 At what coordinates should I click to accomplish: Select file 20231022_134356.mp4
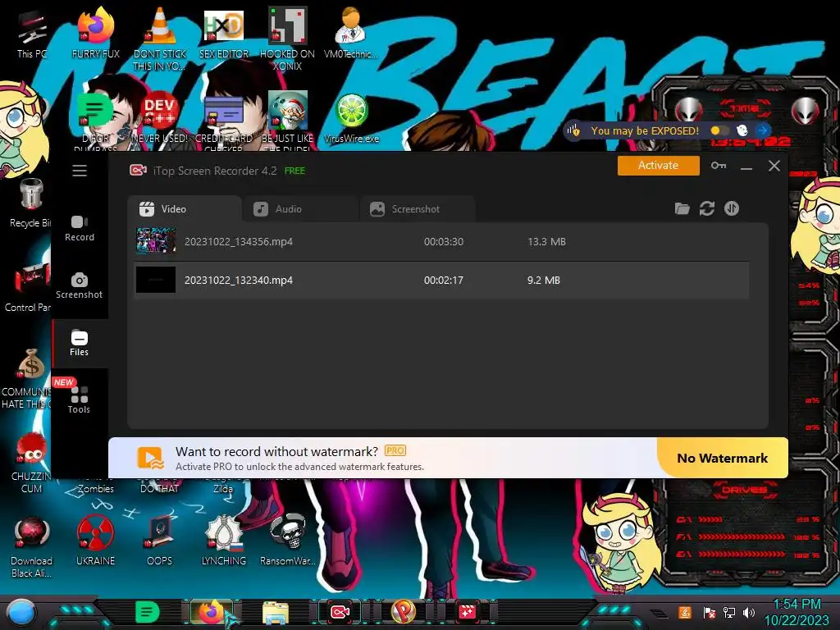[441, 242]
